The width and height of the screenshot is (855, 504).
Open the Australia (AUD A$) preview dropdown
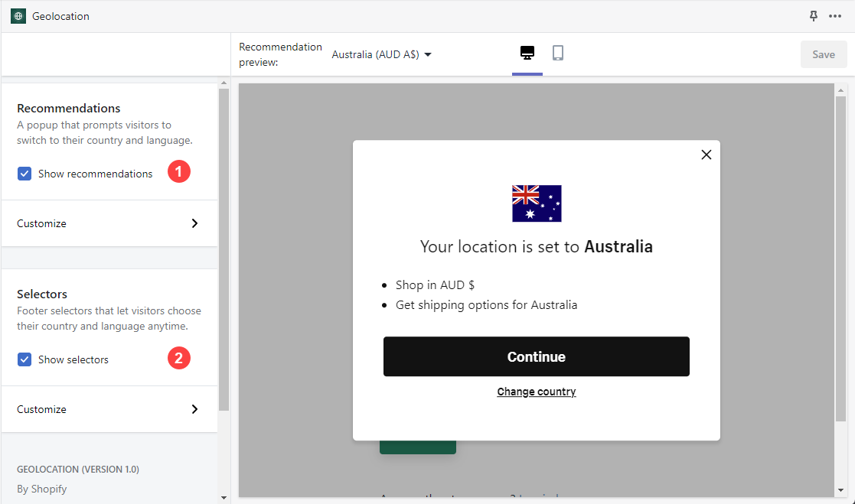click(382, 54)
